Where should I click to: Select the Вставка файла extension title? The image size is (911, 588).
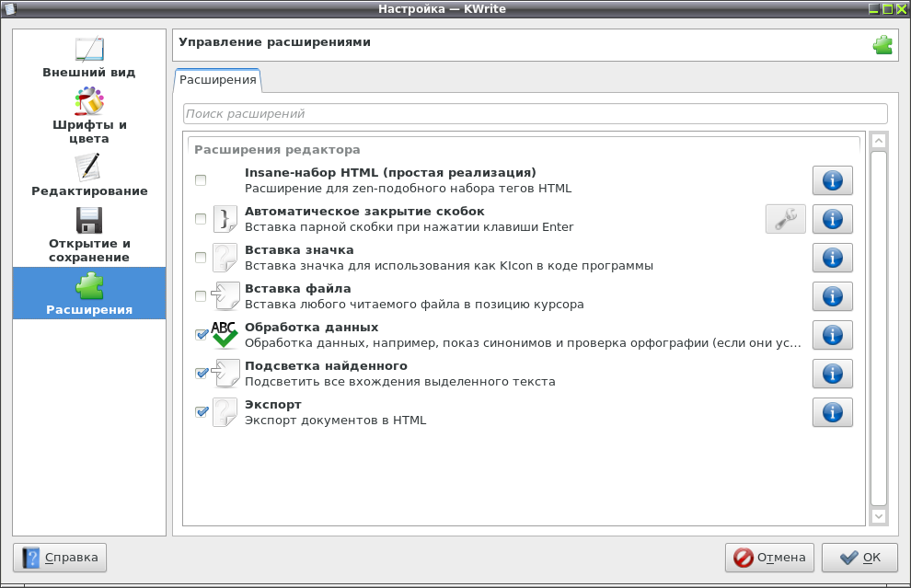pyautogui.click(x=297, y=289)
